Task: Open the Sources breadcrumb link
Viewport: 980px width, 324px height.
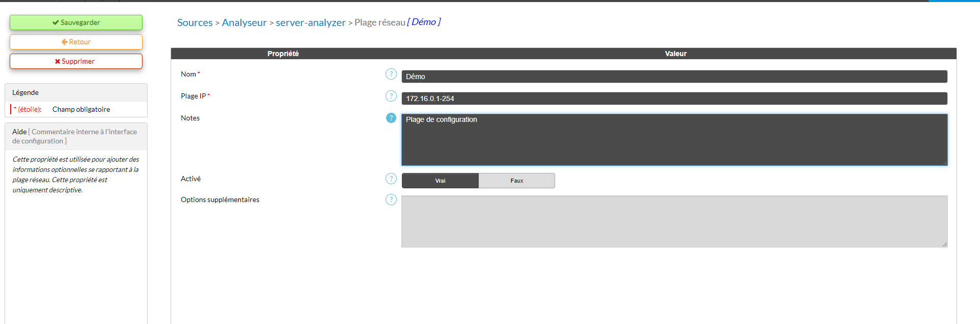Action: click(195, 22)
